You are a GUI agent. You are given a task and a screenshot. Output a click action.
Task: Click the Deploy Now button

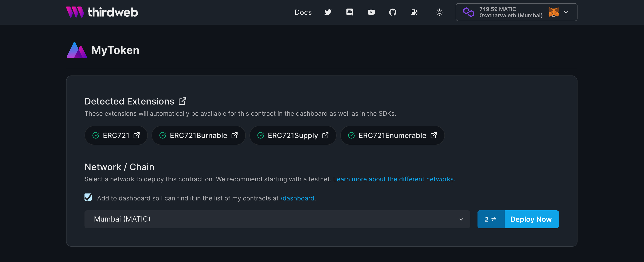click(531, 219)
